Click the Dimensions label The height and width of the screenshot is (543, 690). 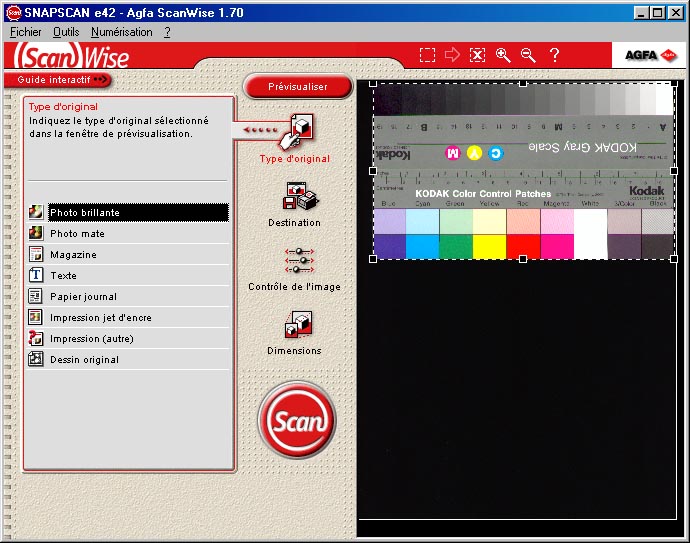294,351
